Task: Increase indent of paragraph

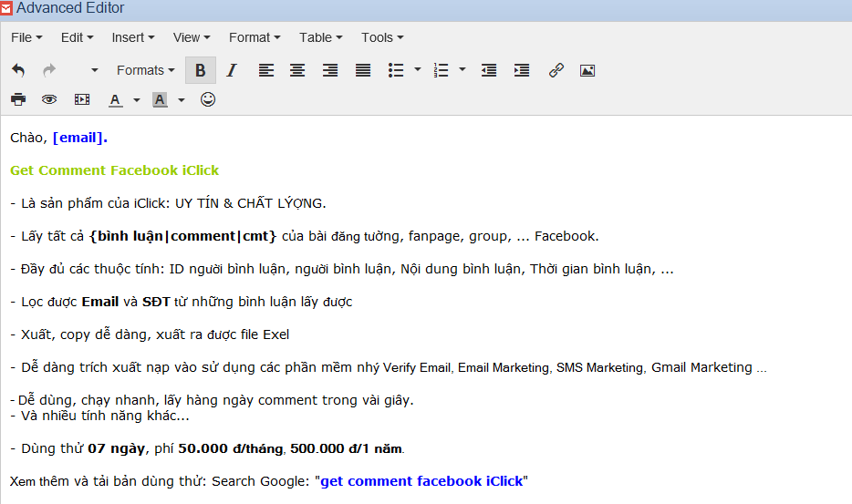Action: coord(522,70)
